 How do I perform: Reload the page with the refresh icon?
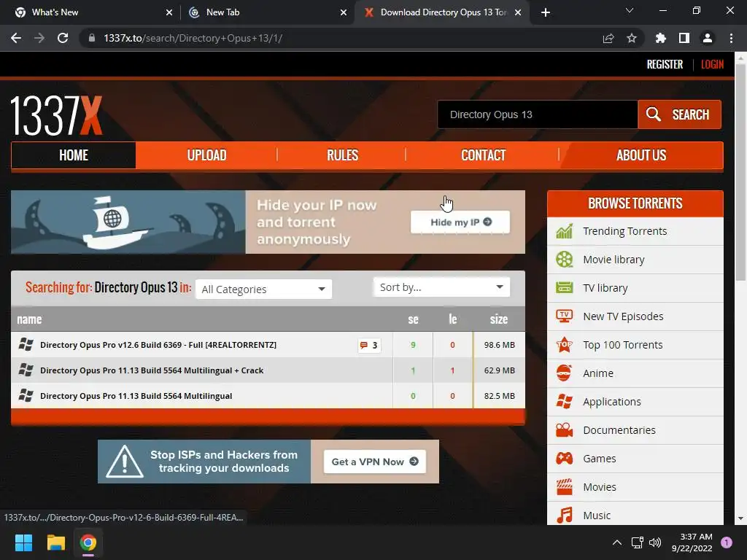[63, 38]
